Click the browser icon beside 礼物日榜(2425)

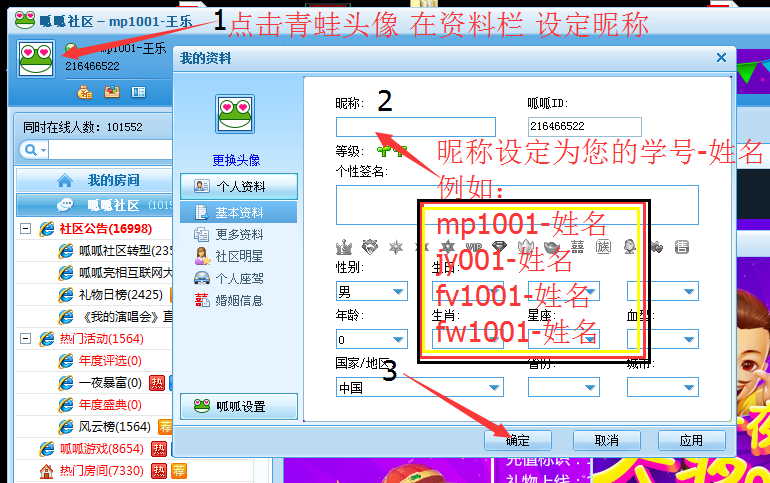pos(66,295)
